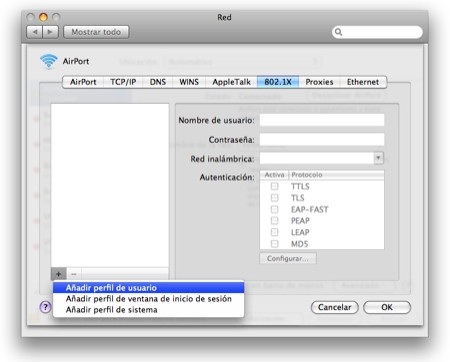Click the Nombre de usuario field
450x362 pixels.
[x=322, y=120]
